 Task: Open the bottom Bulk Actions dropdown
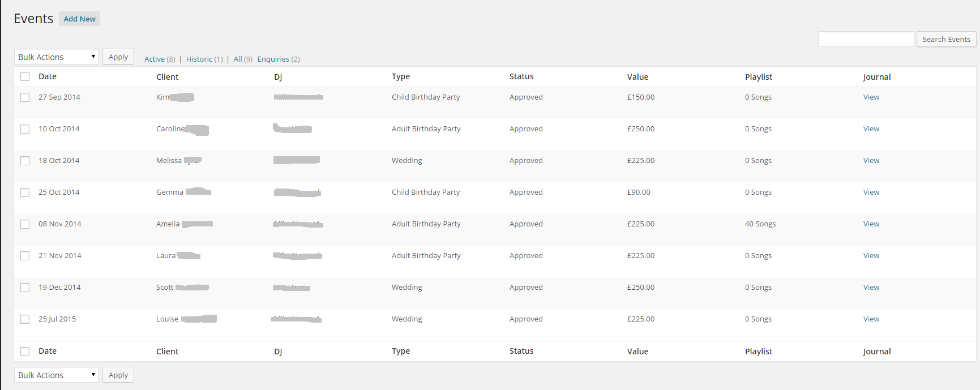56,375
